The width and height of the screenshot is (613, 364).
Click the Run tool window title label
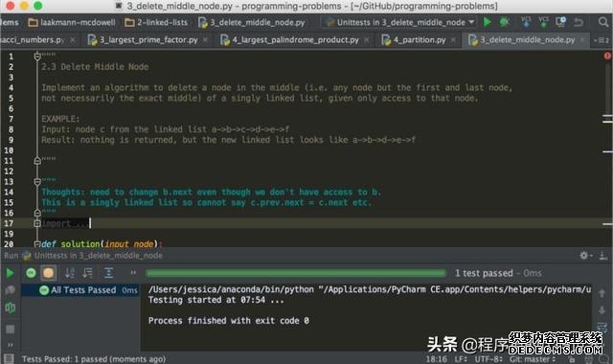[11, 256]
